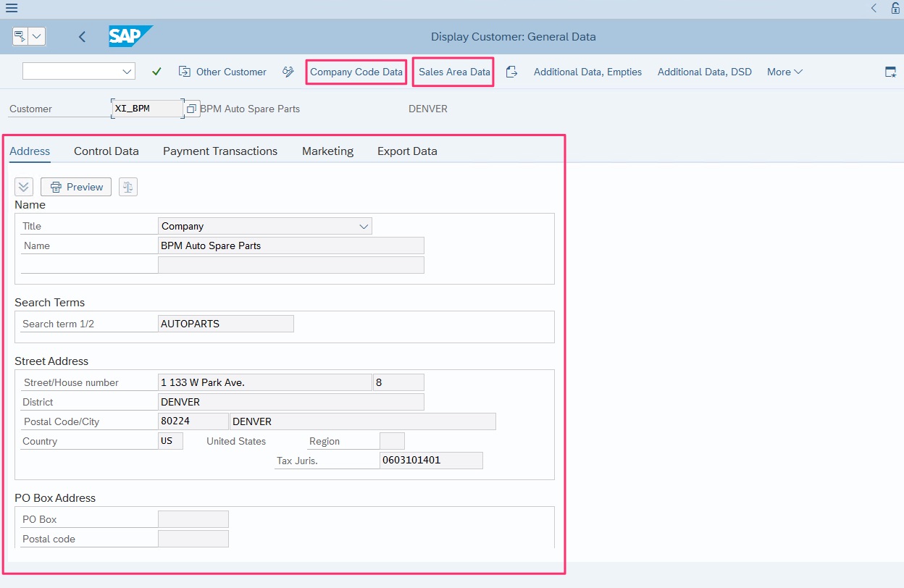Open Sales Area Data

[x=454, y=72]
